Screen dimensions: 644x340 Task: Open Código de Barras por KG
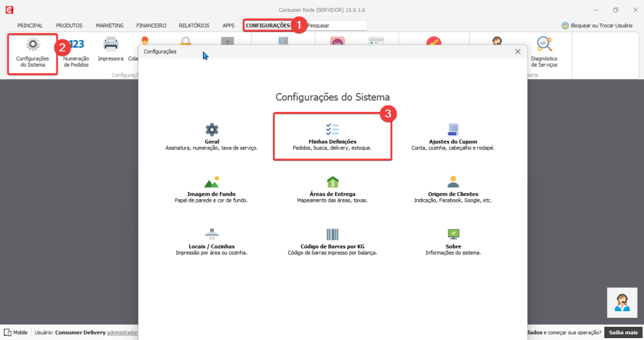(x=332, y=235)
